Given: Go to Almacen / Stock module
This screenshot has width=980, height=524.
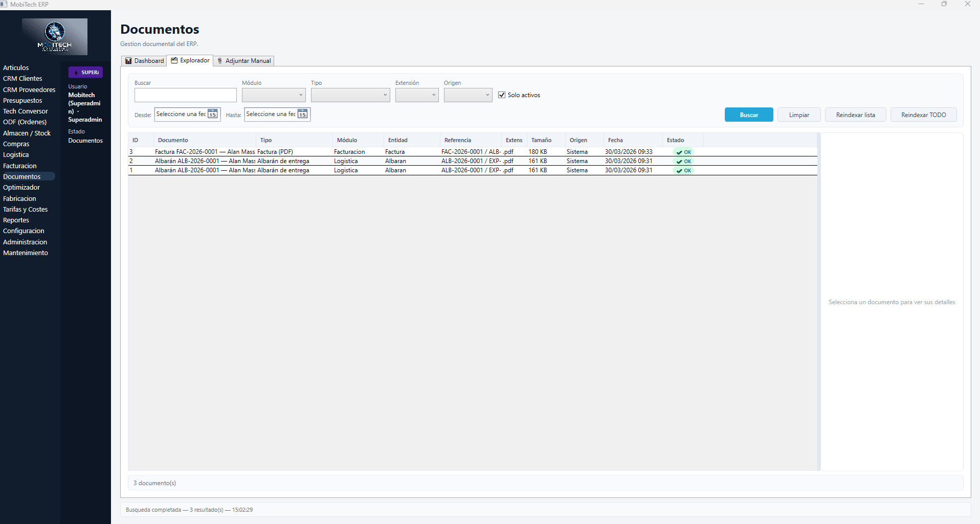Looking at the screenshot, I should pos(27,133).
